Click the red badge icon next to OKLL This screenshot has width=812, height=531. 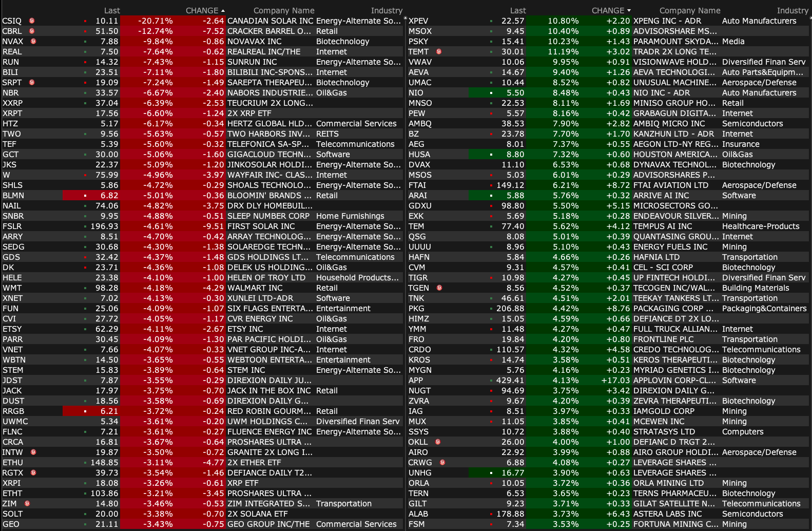coord(438,442)
